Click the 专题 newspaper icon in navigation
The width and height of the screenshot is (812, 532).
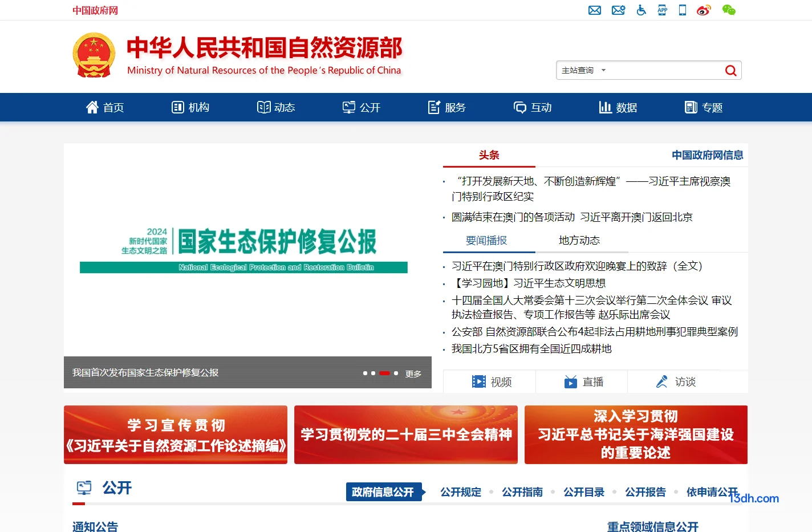pos(691,107)
